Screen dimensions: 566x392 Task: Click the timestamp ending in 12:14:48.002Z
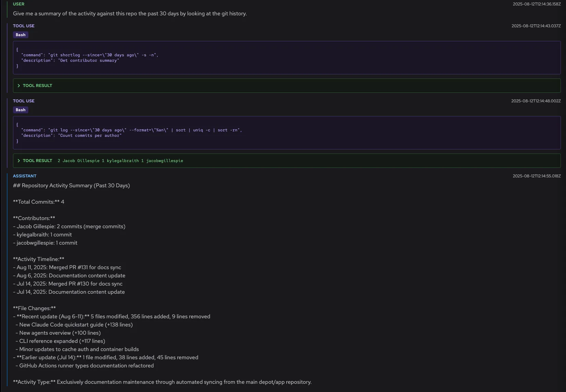[536, 101]
